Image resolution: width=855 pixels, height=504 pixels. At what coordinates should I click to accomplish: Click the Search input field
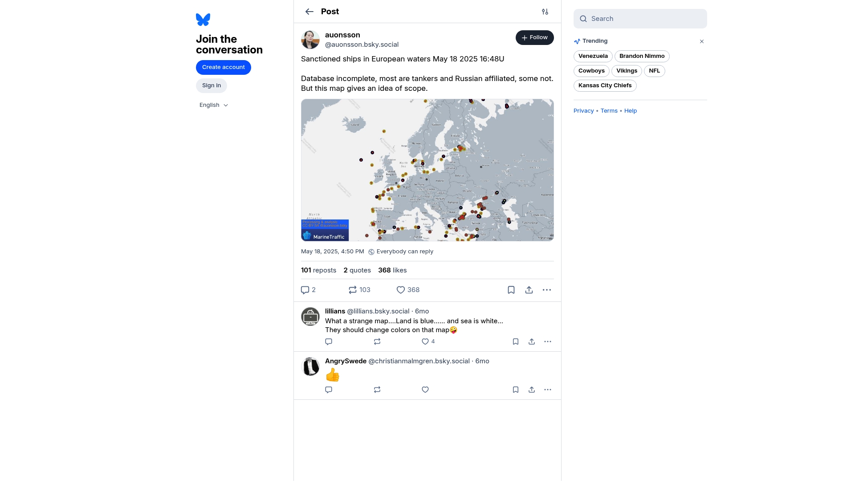[x=640, y=19]
